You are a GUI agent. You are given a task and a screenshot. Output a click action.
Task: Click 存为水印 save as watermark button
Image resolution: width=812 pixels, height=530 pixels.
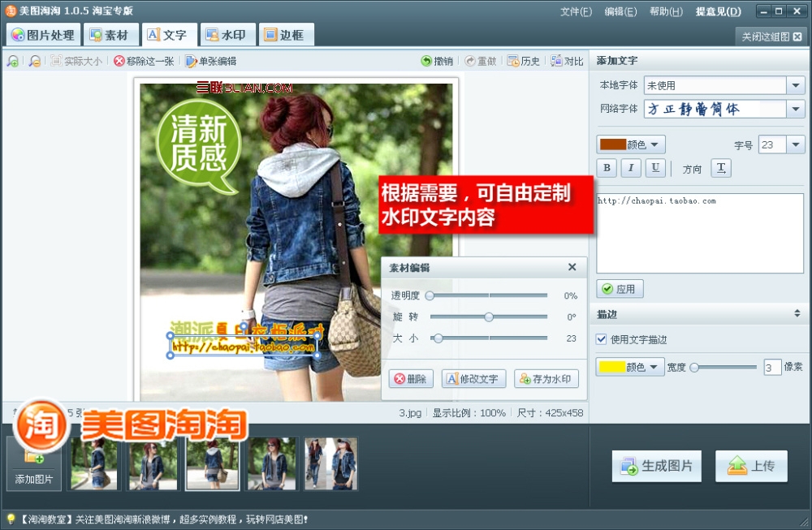tap(546, 379)
